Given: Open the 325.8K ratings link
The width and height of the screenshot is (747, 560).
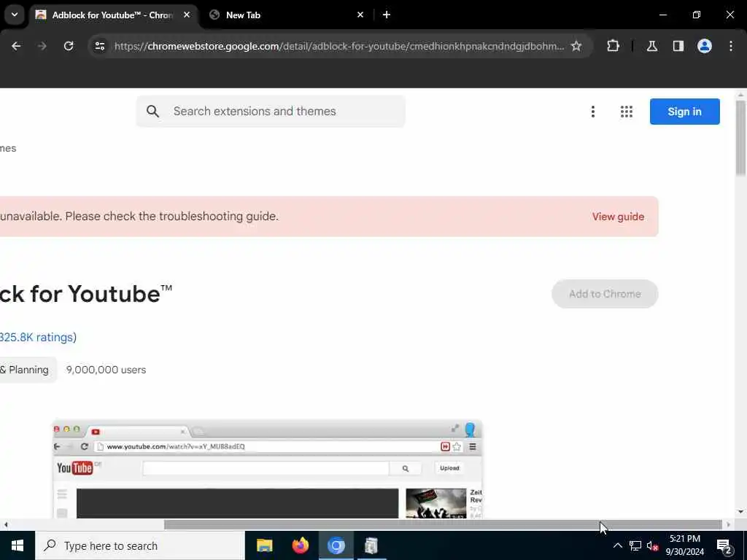Looking at the screenshot, I should tap(38, 337).
